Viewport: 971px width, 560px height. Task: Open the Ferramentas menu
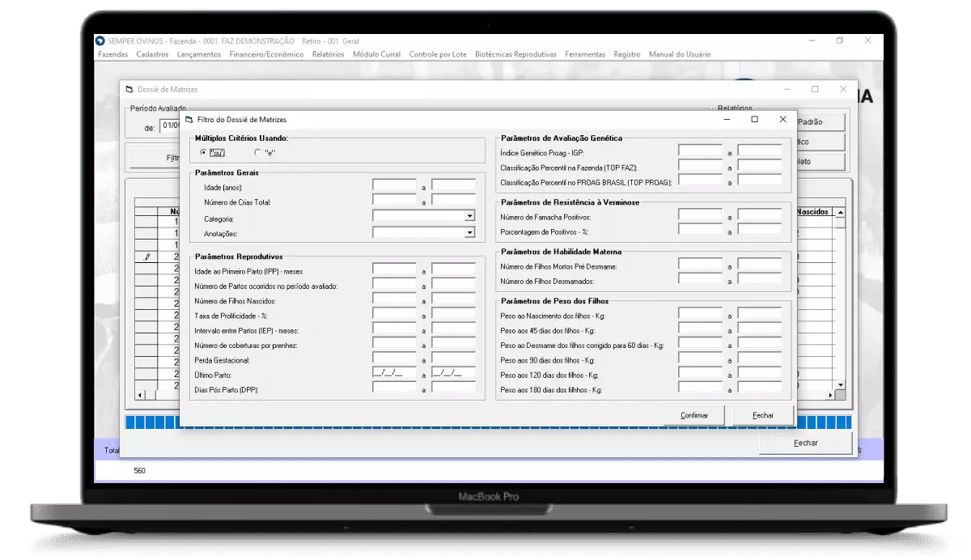click(x=585, y=54)
